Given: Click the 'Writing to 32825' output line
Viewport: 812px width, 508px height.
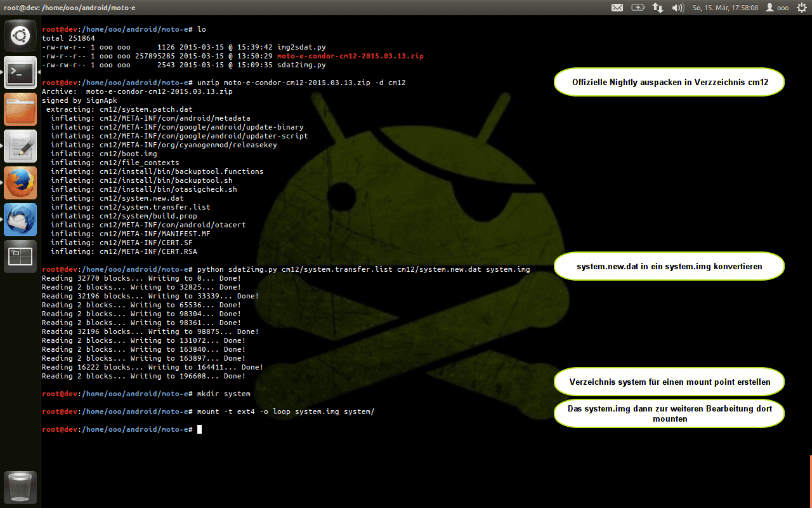Looking at the screenshot, I should [x=141, y=287].
